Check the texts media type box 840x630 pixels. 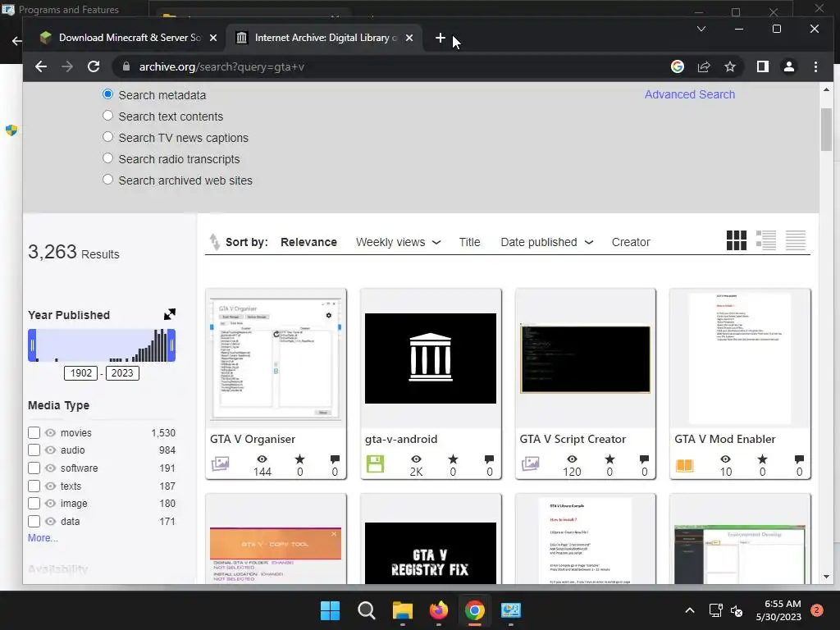tap(34, 486)
